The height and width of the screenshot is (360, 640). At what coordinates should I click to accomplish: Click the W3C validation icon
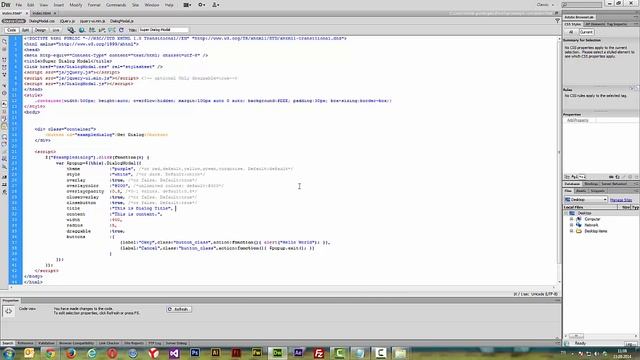[x=102, y=30]
